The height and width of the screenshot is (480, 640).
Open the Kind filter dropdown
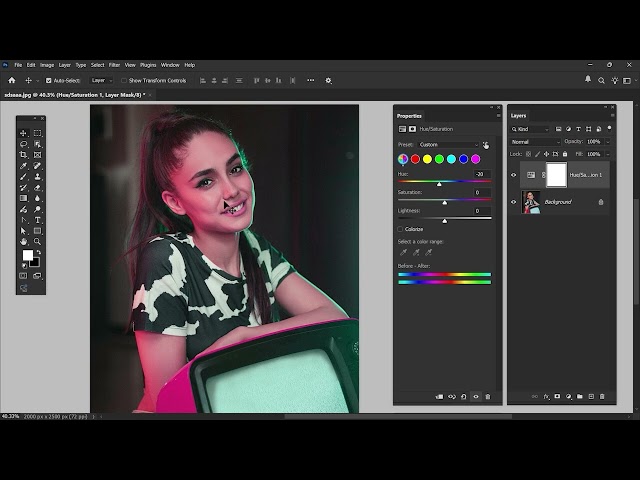530,129
